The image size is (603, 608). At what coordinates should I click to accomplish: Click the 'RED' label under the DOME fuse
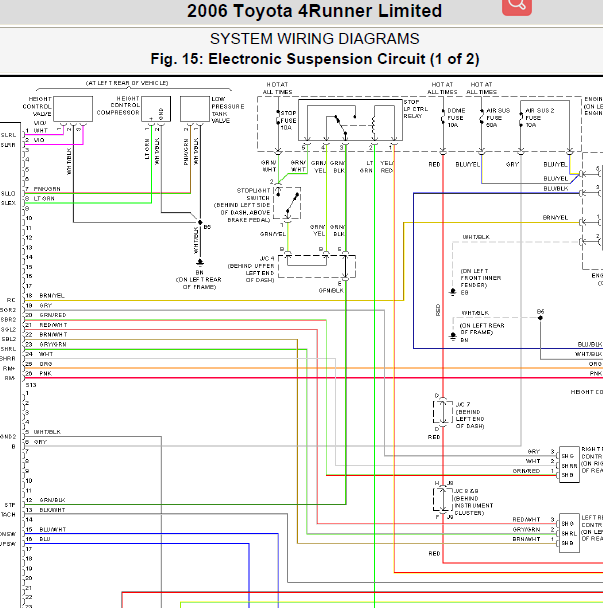pyautogui.click(x=434, y=164)
